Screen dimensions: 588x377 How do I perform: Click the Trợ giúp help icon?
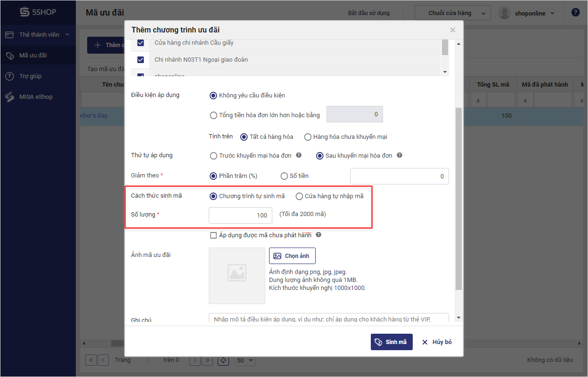coord(9,76)
